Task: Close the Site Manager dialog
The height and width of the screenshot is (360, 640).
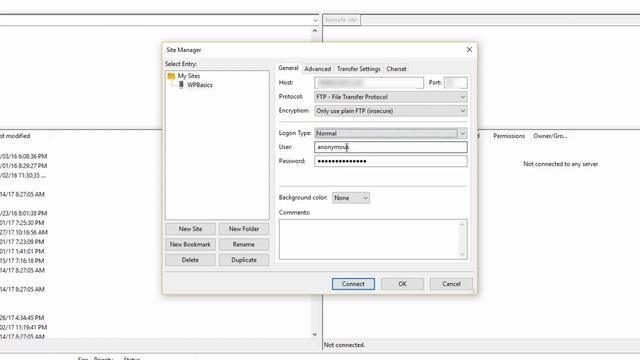Action: pos(469,49)
